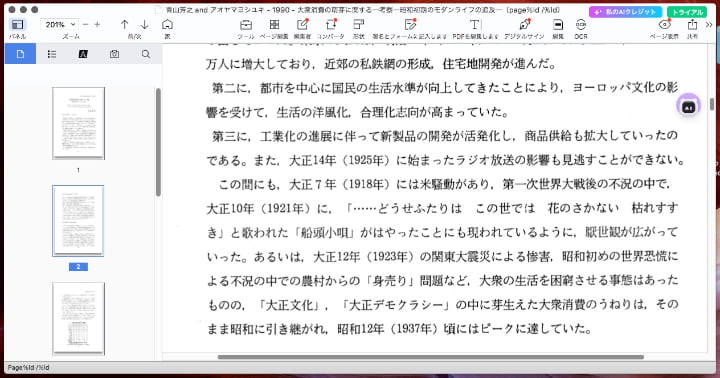The height and width of the screenshot is (378, 720).
Task: Toggle the sidebar panel button
Action: coord(17,25)
